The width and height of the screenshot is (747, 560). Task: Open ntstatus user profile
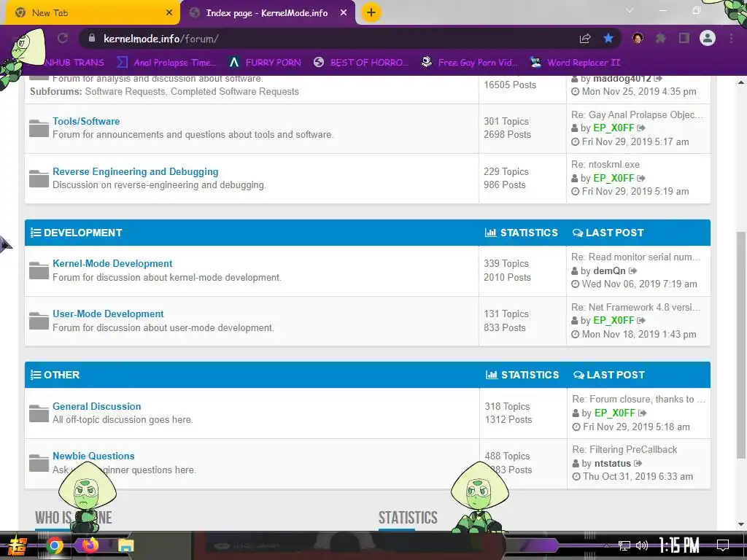point(613,463)
